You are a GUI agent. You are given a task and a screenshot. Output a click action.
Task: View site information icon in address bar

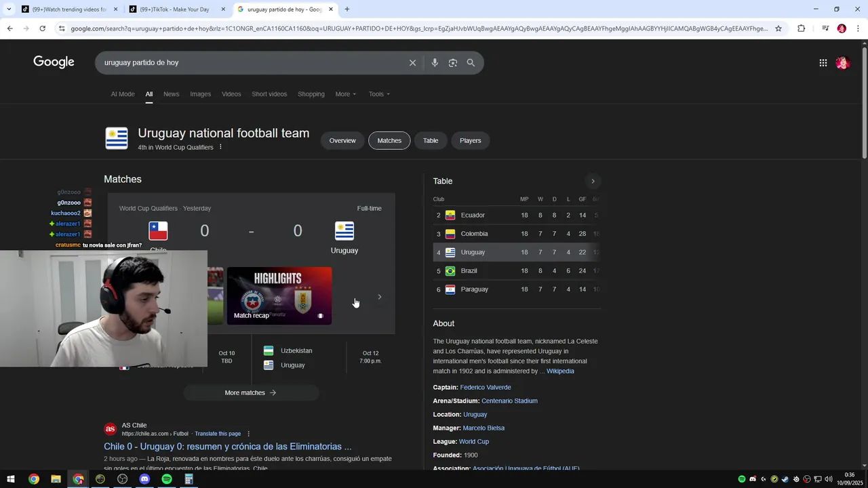coord(62,28)
